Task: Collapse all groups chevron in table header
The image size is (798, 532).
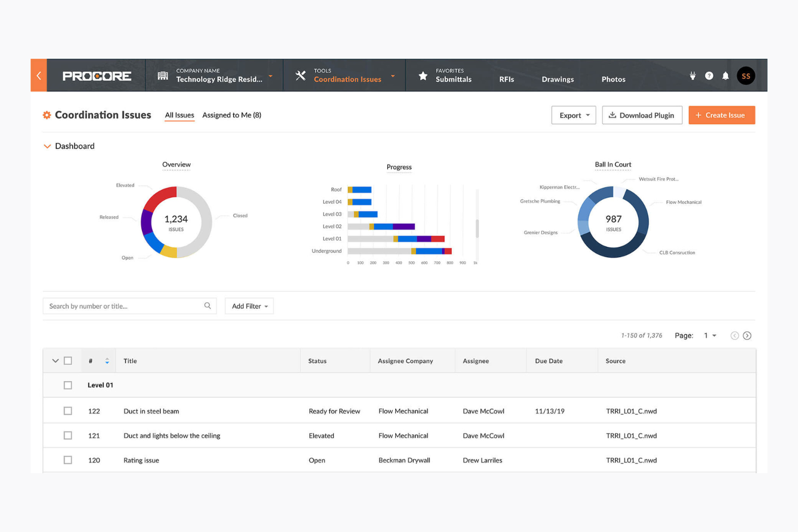Action: pos(55,361)
